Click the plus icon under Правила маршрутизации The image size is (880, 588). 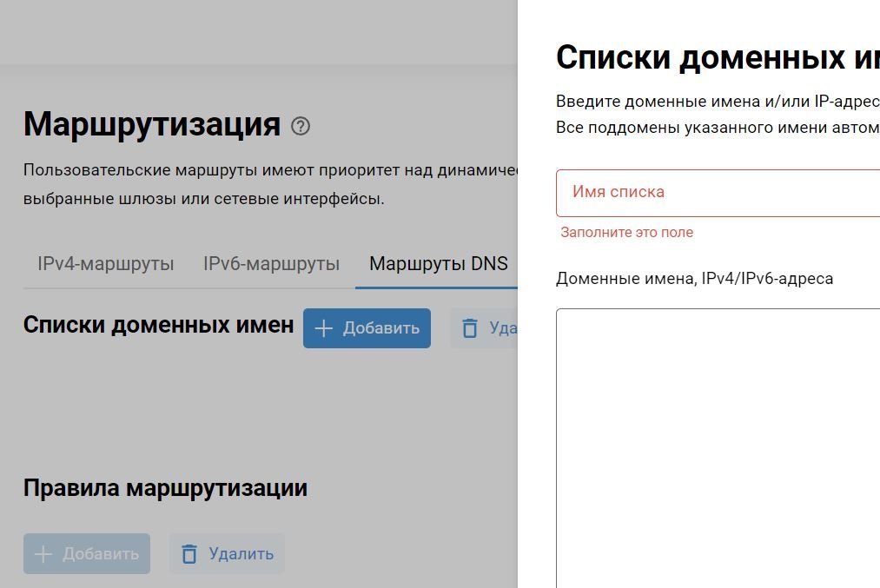click(43, 554)
